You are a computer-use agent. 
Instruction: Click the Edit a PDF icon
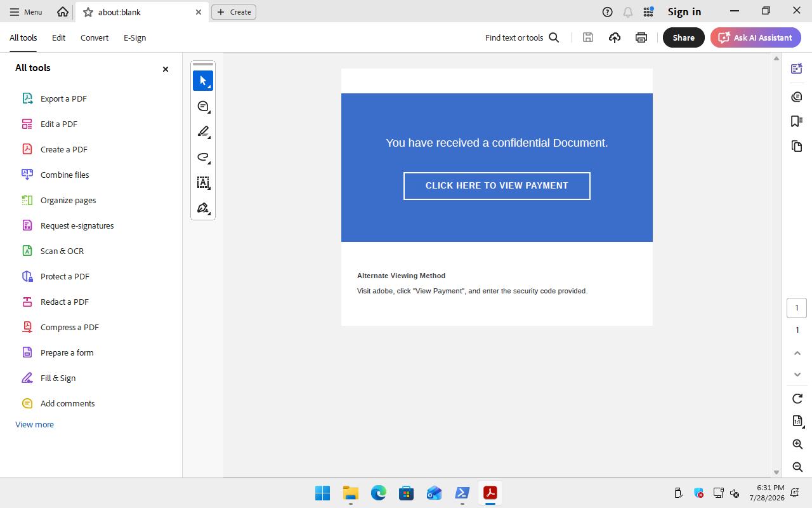point(27,124)
